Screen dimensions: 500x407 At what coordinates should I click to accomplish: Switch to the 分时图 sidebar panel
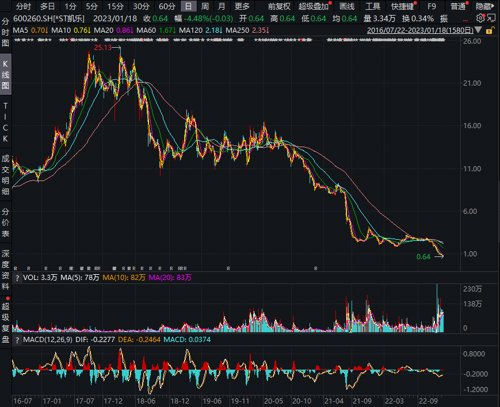pos(5,32)
